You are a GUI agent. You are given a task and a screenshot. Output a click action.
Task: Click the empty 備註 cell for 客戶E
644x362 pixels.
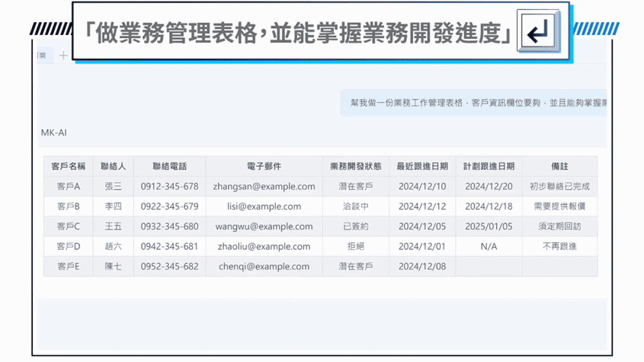559,267
